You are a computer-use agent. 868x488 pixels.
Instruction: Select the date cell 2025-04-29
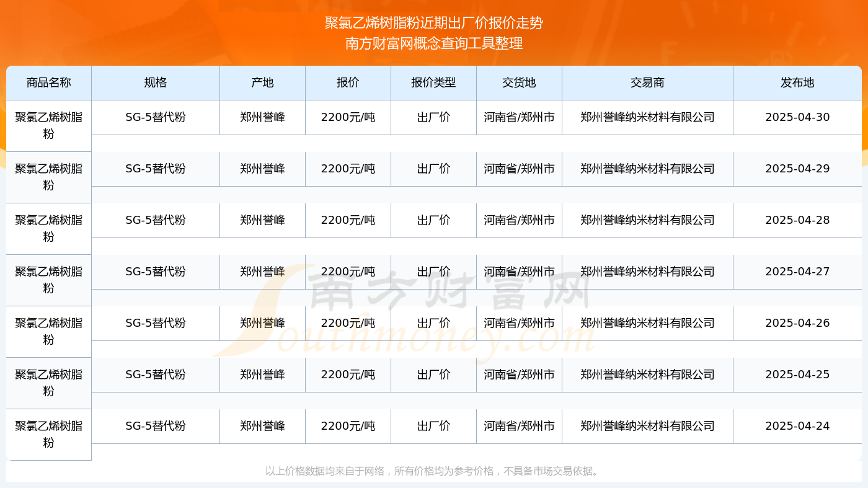click(797, 169)
